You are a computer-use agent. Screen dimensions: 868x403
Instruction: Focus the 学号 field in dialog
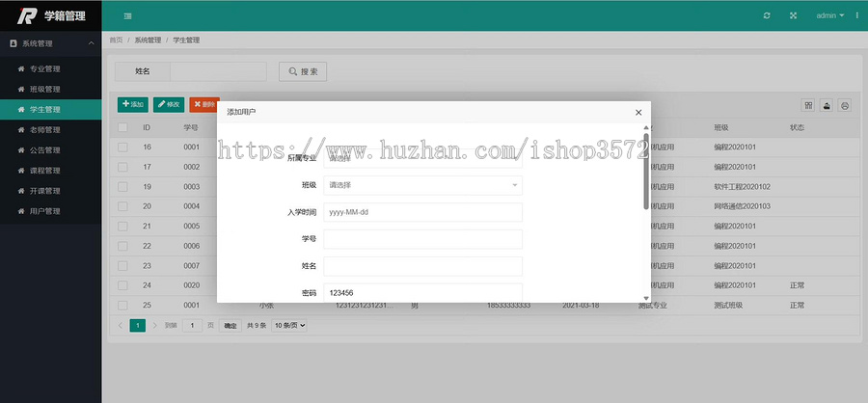423,239
